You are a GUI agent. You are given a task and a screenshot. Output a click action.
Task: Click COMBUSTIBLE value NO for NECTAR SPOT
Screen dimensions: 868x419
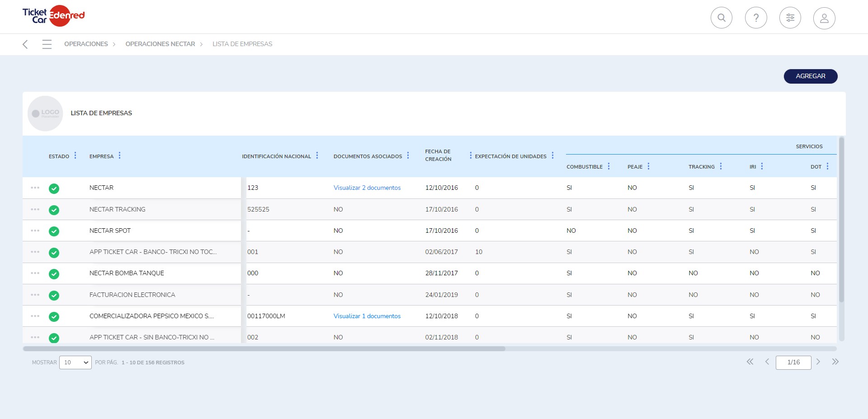pos(571,231)
